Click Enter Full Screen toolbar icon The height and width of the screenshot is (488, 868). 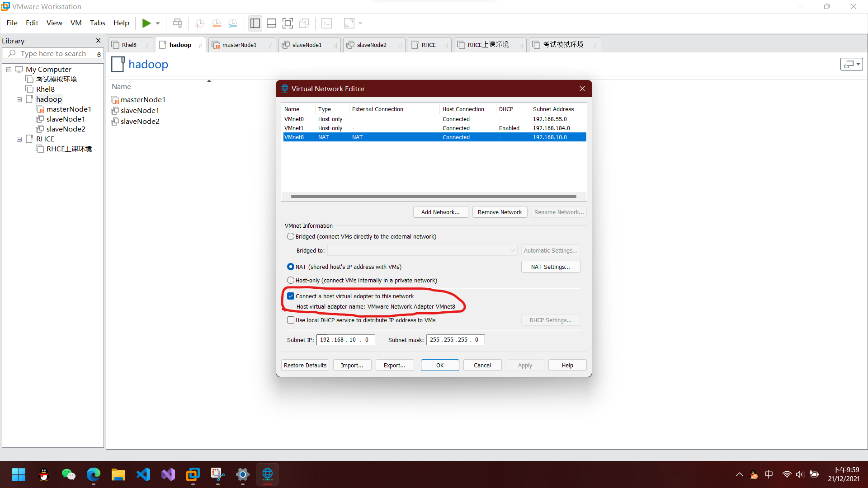(x=288, y=23)
